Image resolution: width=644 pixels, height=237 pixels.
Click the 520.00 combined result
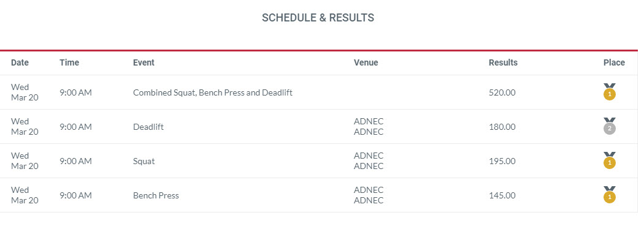coord(502,92)
